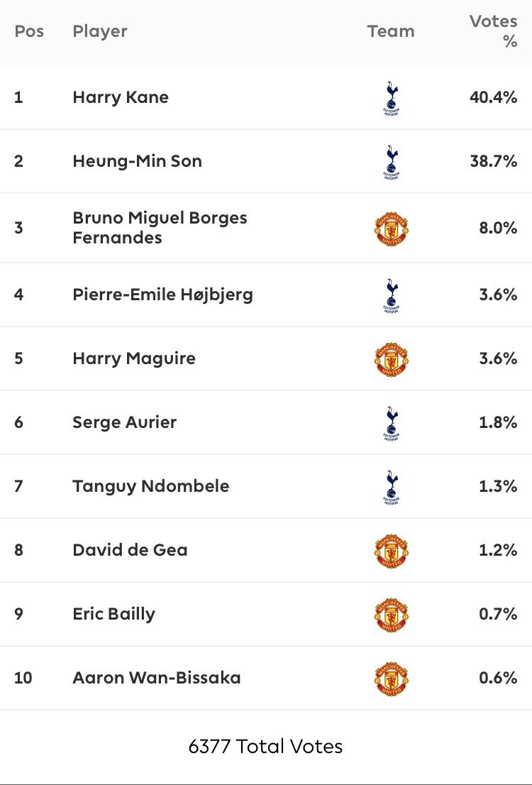This screenshot has height=785, width=532.
Task: Click Manchester United crest for Aaron Wan-Bissaka
Action: [391, 679]
